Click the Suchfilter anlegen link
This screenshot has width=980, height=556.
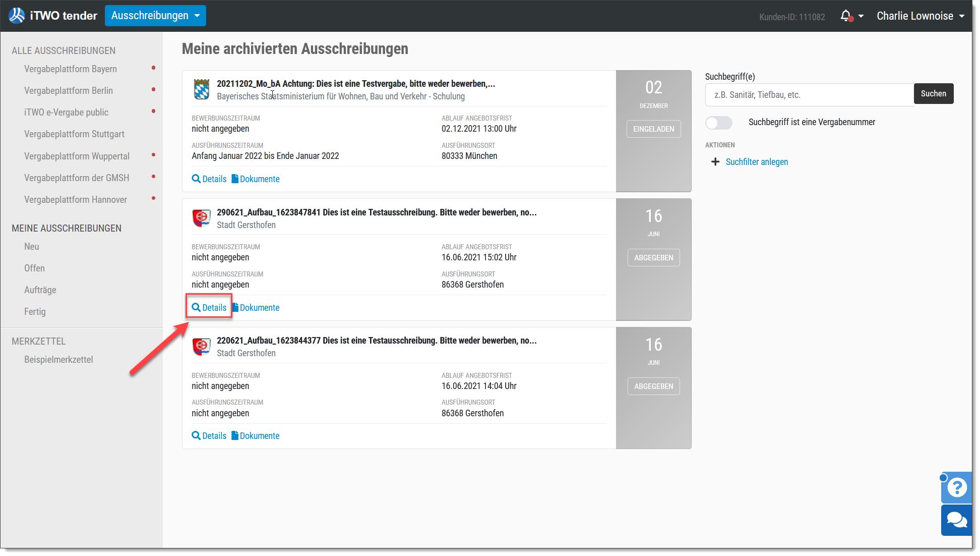757,162
